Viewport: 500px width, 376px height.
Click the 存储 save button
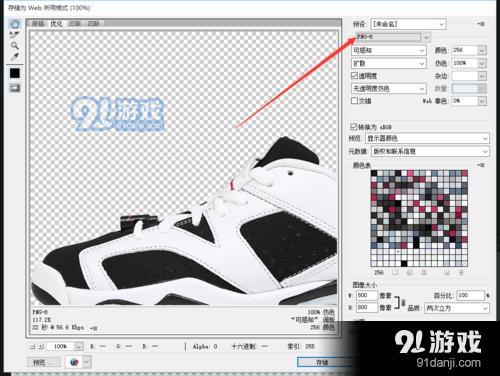point(322,362)
